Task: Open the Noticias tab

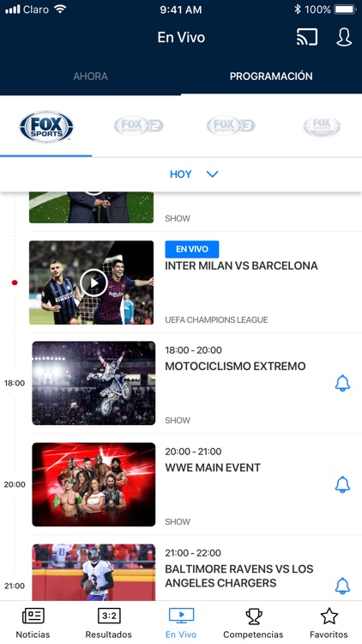Action: tap(33, 623)
